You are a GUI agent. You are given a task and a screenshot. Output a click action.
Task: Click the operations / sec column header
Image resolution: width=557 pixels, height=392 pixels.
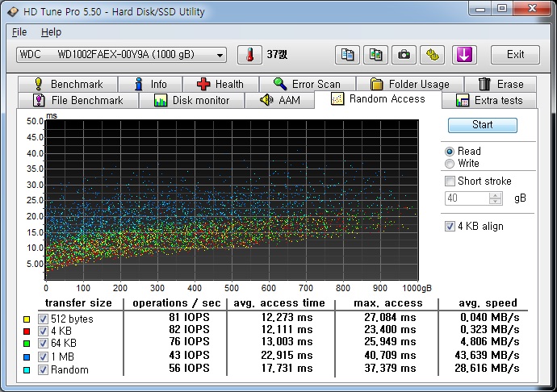pos(176,303)
